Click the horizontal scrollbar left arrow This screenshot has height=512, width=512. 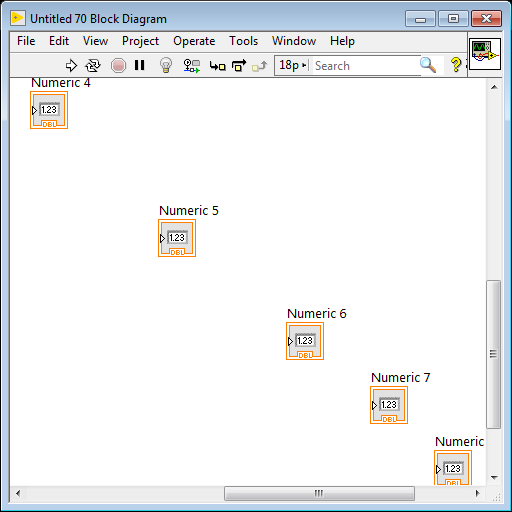[18, 493]
